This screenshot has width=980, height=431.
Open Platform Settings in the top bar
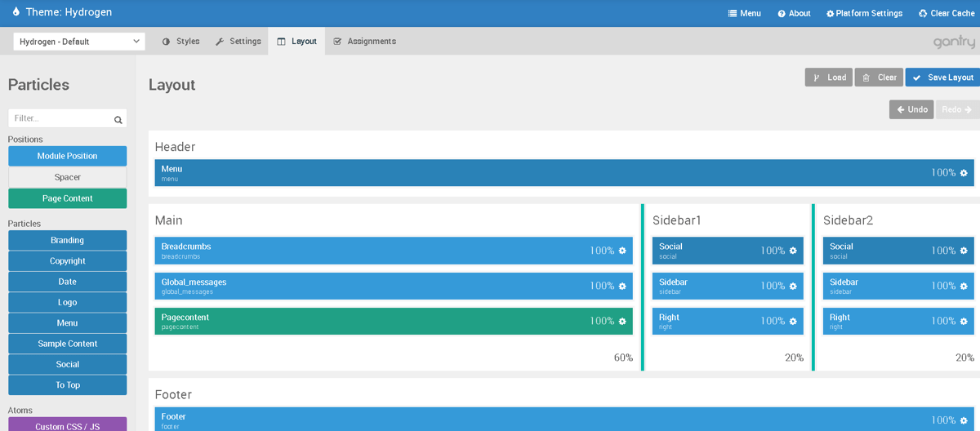tap(864, 13)
